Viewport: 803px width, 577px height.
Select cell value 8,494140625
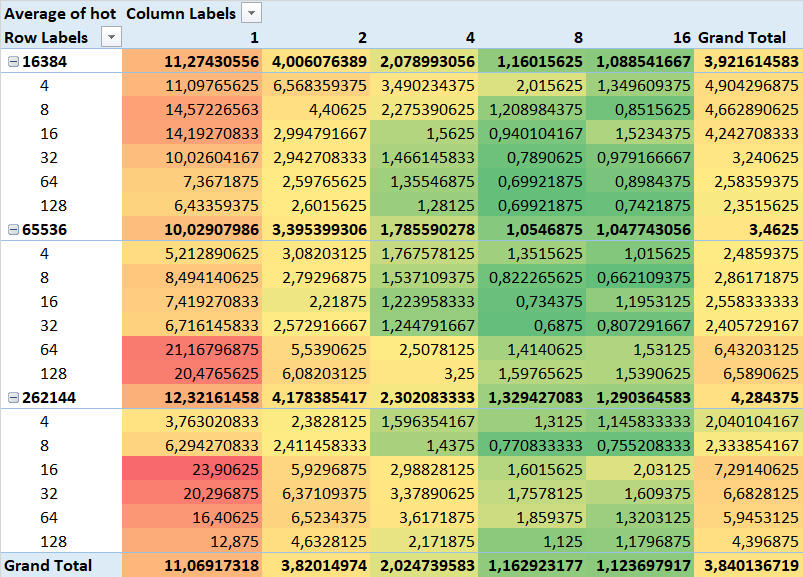pos(212,277)
